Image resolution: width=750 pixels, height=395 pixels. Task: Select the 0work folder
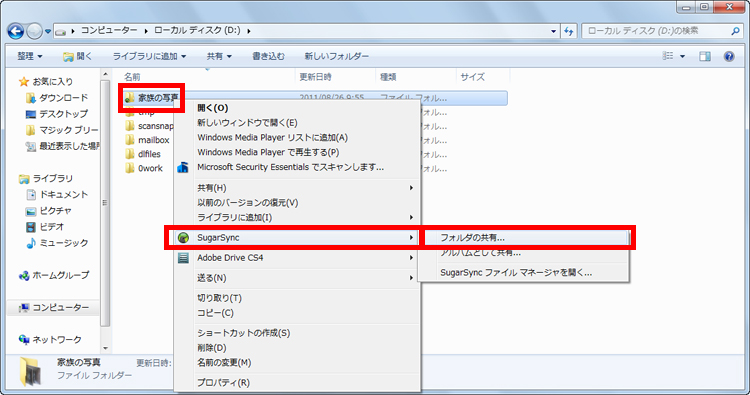tap(143, 168)
